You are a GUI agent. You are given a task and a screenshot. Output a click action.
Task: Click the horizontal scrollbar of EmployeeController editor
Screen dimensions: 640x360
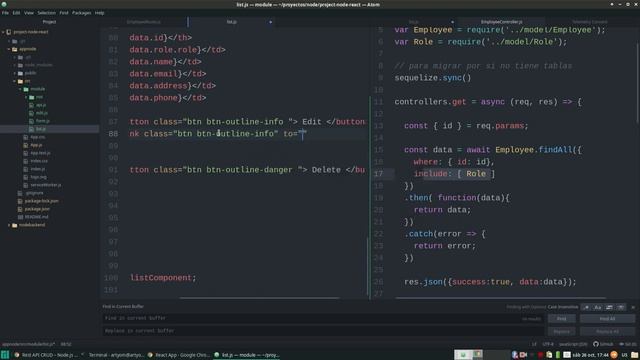(500, 298)
